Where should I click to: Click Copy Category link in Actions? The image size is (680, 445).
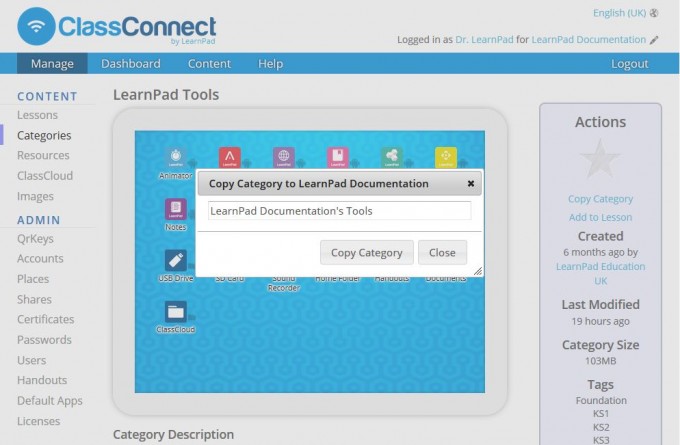600,199
